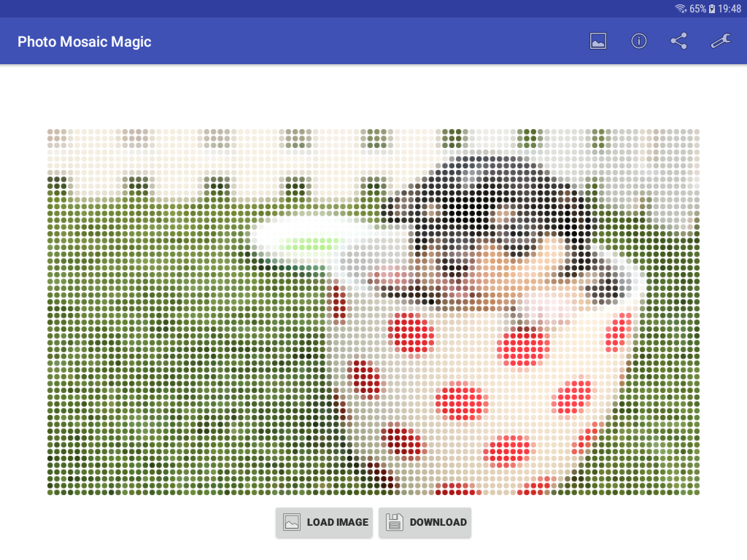Tap the Wi-Fi icon in the status bar
This screenshot has width=747, height=560.
tap(681, 9)
